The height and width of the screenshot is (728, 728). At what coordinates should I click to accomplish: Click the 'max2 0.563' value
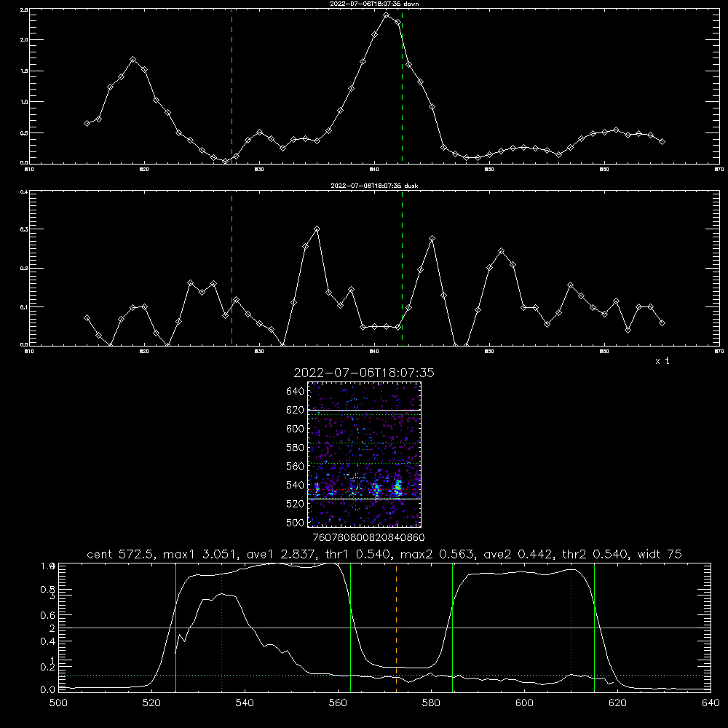(x=437, y=554)
